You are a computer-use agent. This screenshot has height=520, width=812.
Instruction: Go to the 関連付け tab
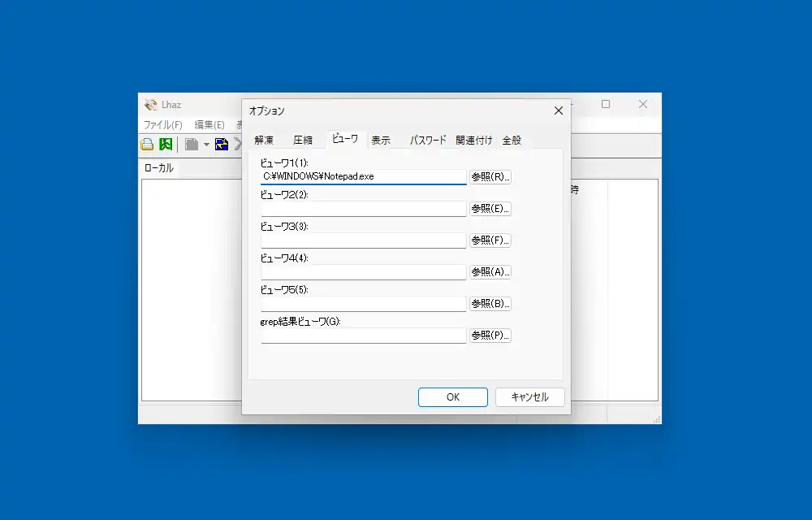[474, 140]
